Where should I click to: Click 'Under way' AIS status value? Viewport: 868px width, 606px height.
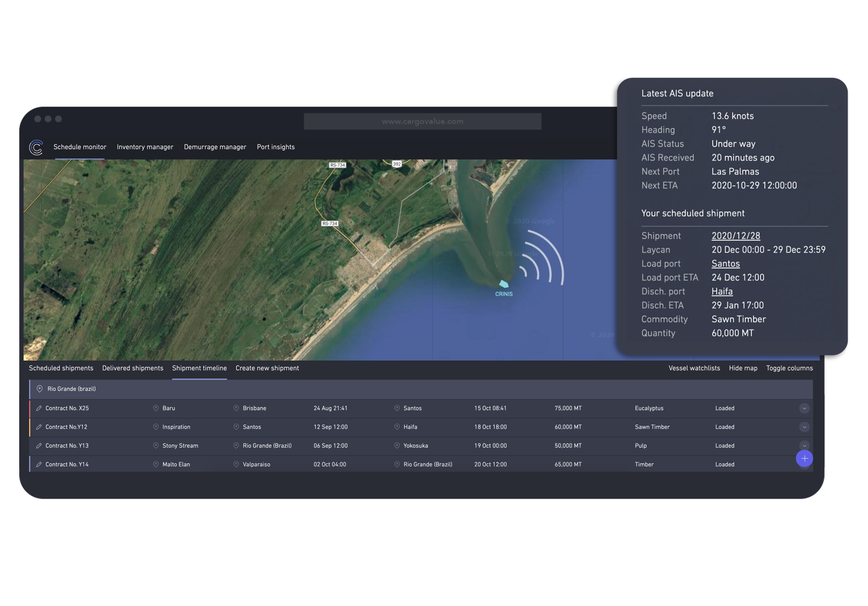pyautogui.click(x=733, y=144)
